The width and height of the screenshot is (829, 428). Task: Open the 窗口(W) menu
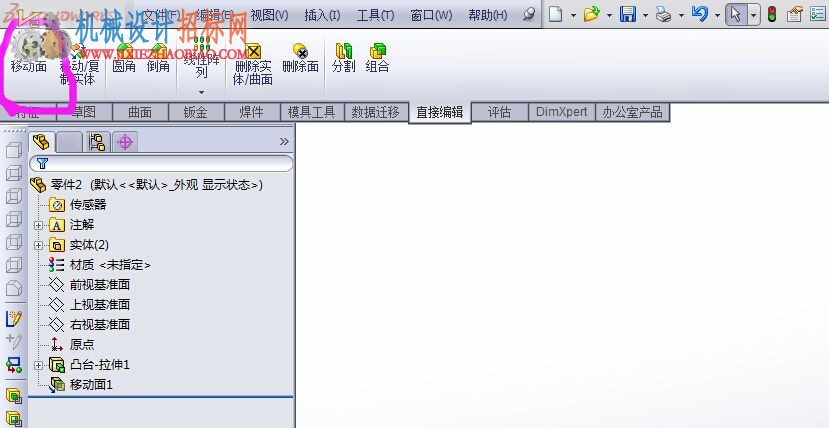pyautogui.click(x=431, y=15)
